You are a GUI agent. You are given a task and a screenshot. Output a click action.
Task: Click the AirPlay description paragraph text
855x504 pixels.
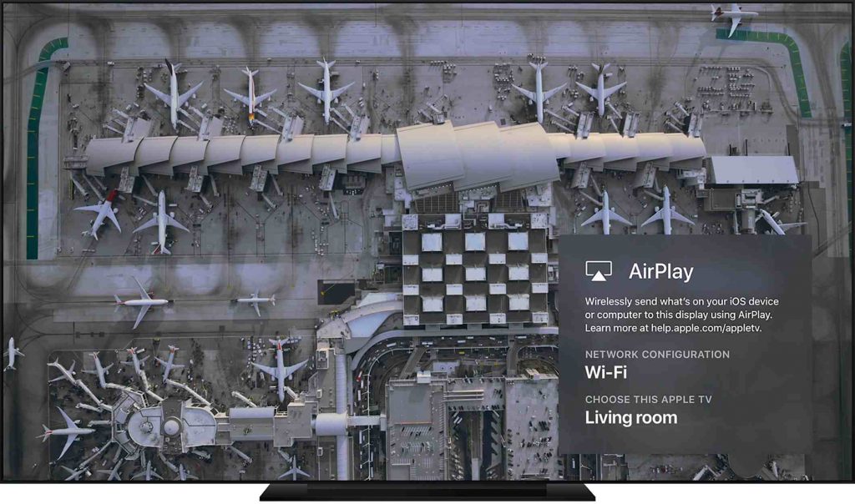pos(681,315)
